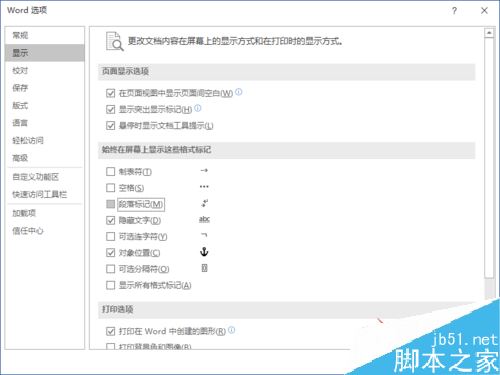The height and width of the screenshot is (375, 500).
Task: Uncheck the 对象位置 checkbox
Action: point(110,253)
